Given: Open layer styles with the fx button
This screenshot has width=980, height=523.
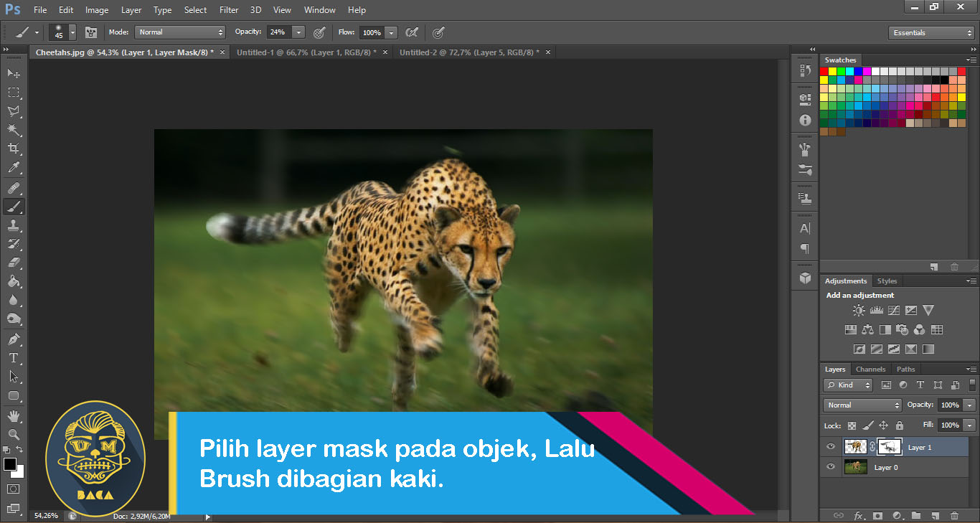Looking at the screenshot, I should [x=858, y=515].
